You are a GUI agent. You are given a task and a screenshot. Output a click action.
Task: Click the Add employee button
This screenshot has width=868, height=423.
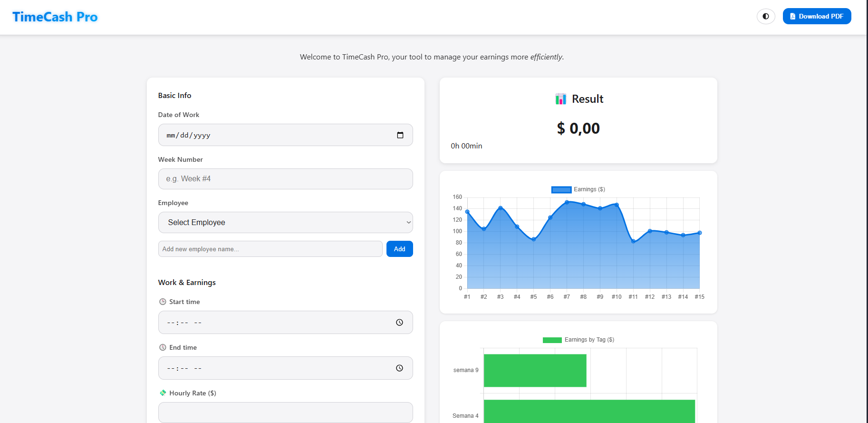399,249
